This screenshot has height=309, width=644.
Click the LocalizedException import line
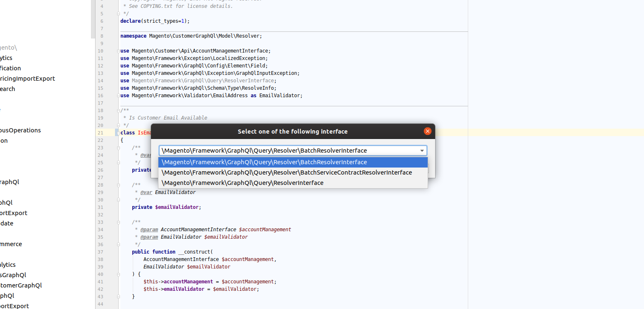tap(194, 58)
